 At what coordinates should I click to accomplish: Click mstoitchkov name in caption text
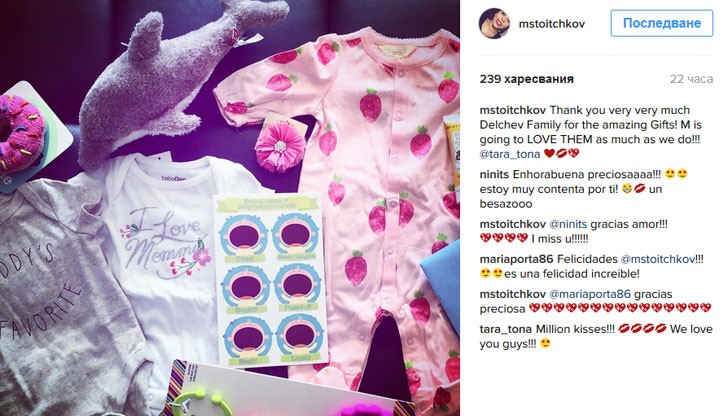[x=513, y=110]
